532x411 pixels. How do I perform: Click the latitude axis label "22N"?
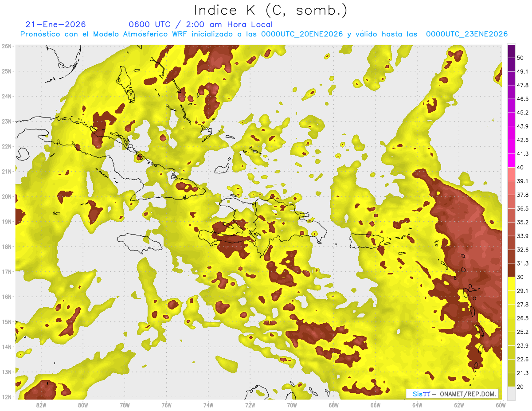7,146
